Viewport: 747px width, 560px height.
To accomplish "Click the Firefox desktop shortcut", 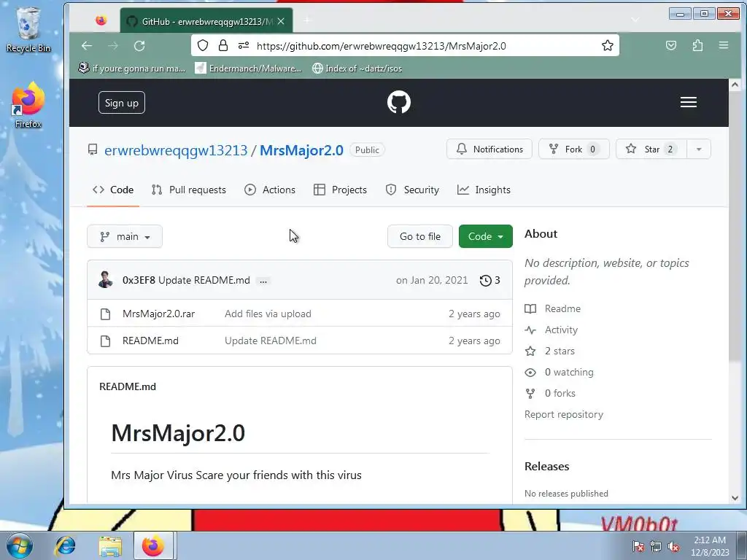I will [x=28, y=105].
